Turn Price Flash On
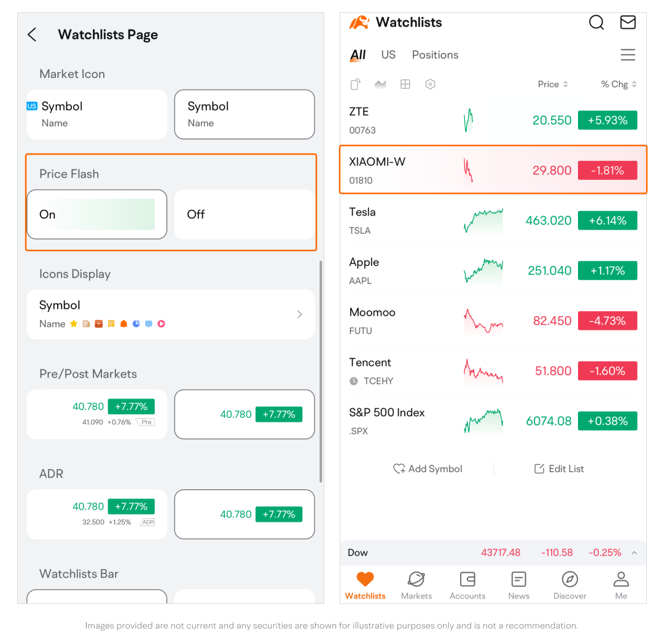 [97, 214]
